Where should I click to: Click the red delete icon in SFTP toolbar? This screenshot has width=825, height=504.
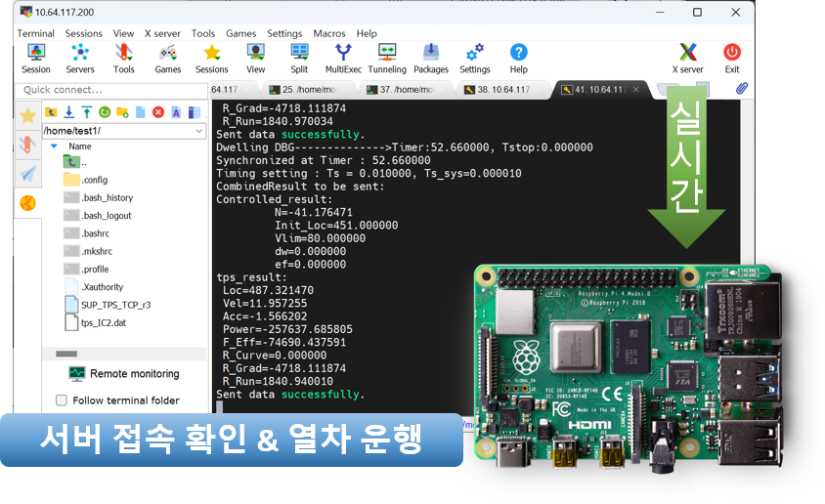pos(158,112)
